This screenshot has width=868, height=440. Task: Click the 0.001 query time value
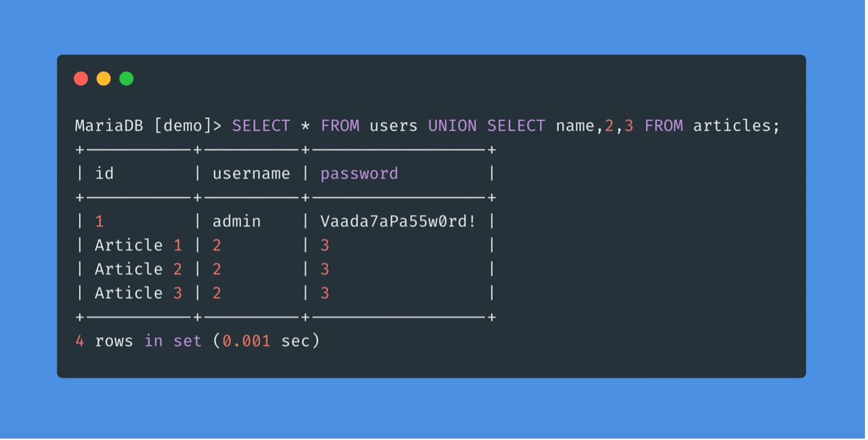tap(246, 341)
